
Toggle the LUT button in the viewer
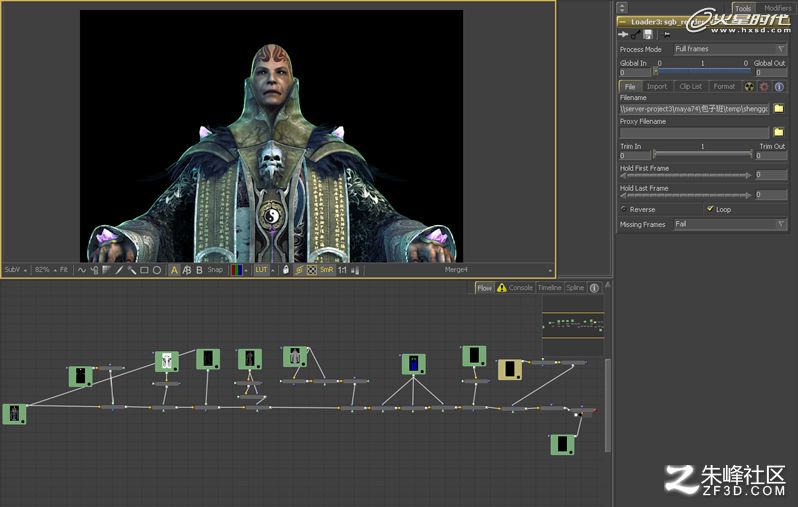(261, 270)
